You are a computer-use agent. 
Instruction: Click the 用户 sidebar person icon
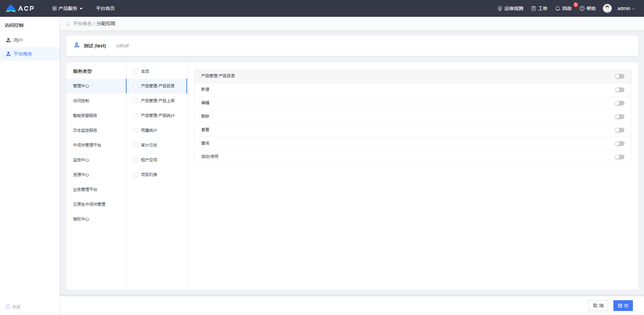point(8,40)
